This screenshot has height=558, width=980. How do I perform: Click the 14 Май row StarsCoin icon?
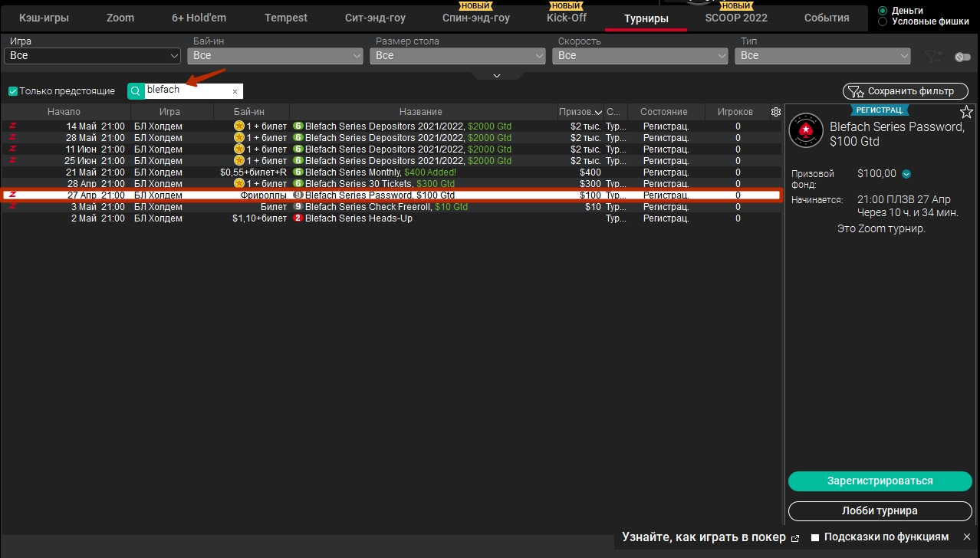pos(238,126)
